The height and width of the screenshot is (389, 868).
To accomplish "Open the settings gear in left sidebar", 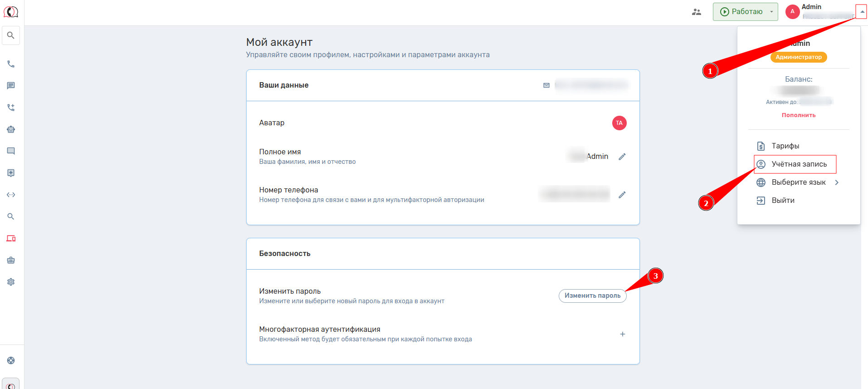I will [11, 282].
